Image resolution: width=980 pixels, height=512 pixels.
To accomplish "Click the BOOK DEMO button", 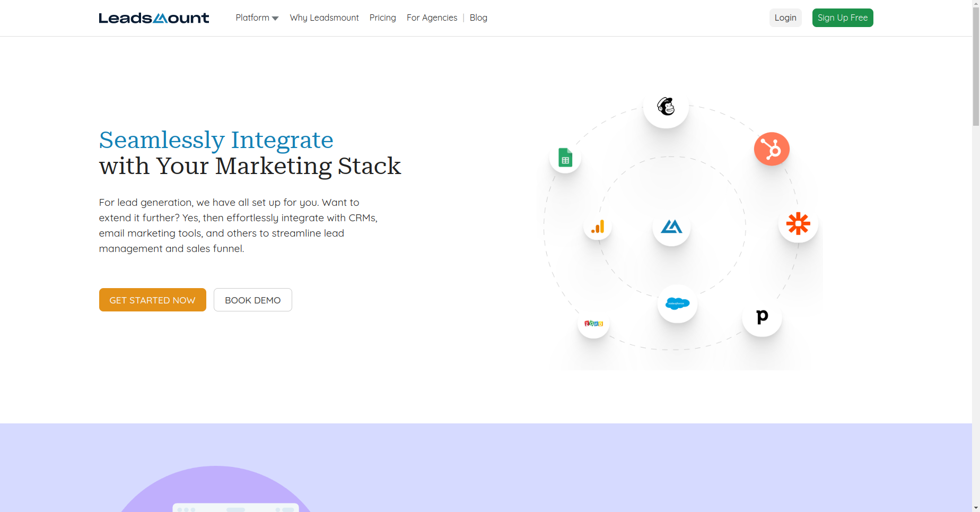I will coord(253,300).
